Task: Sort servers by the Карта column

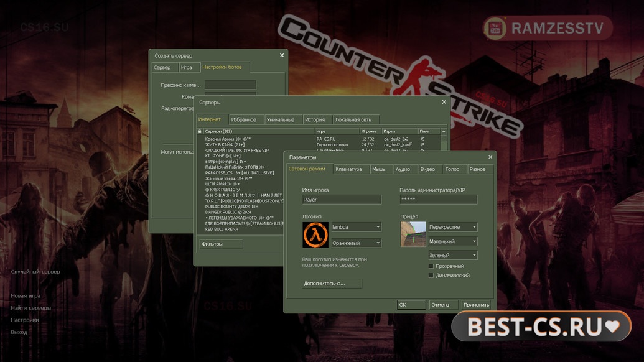Action: tap(399, 131)
